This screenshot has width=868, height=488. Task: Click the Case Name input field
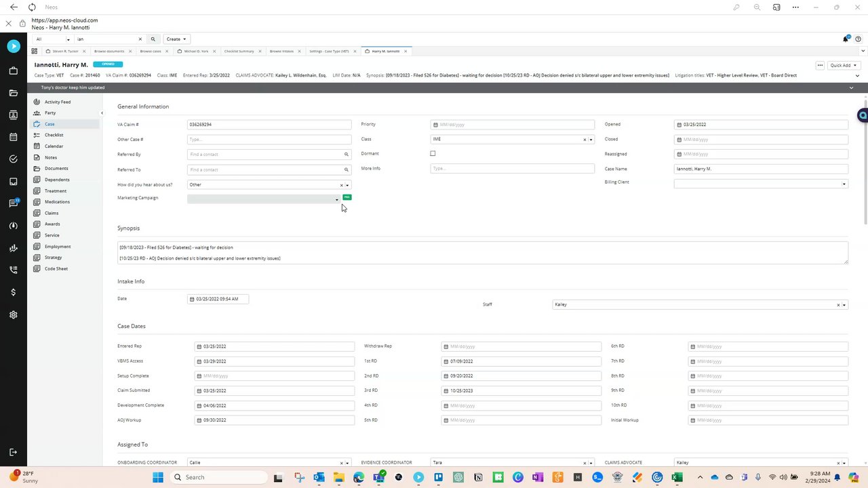coord(761,169)
